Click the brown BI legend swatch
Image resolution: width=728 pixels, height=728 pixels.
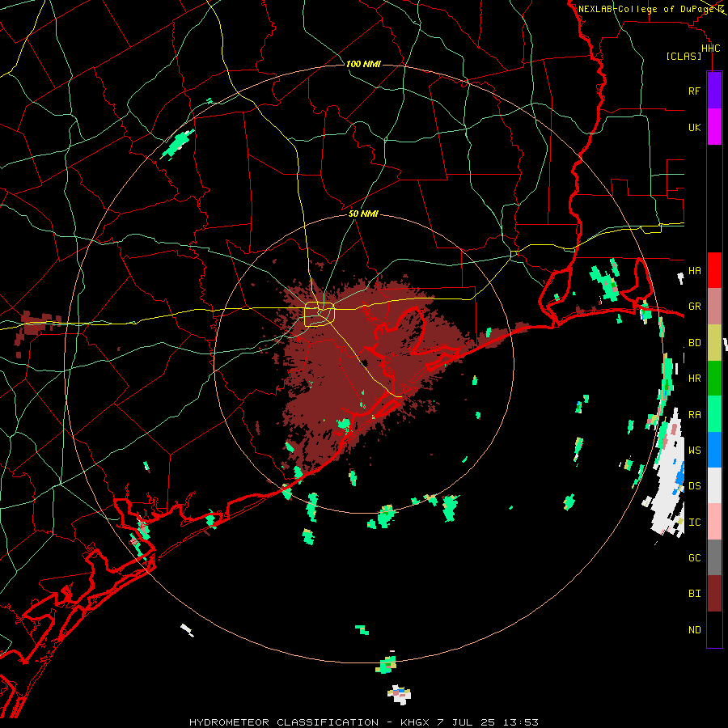point(714,594)
